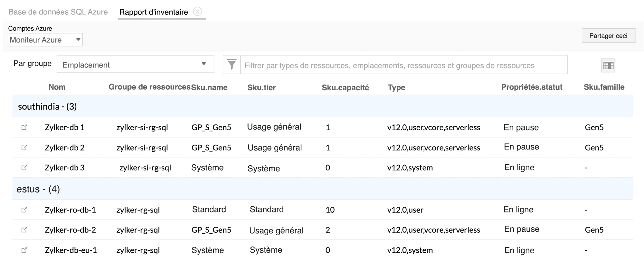The width and height of the screenshot is (644, 270).
Task: Sort by the Propriétés.statut column header
Action: 532,87
